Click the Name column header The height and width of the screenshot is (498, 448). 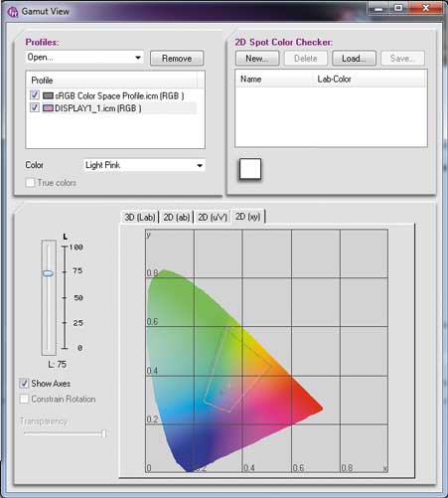click(274, 80)
